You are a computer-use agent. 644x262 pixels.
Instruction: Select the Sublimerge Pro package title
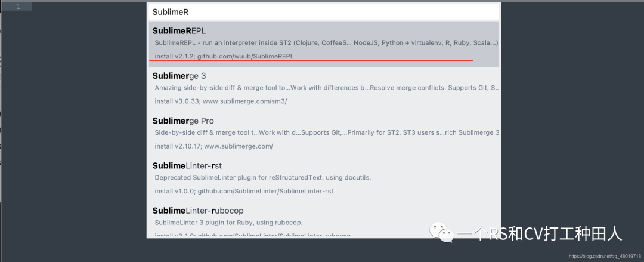[183, 121]
